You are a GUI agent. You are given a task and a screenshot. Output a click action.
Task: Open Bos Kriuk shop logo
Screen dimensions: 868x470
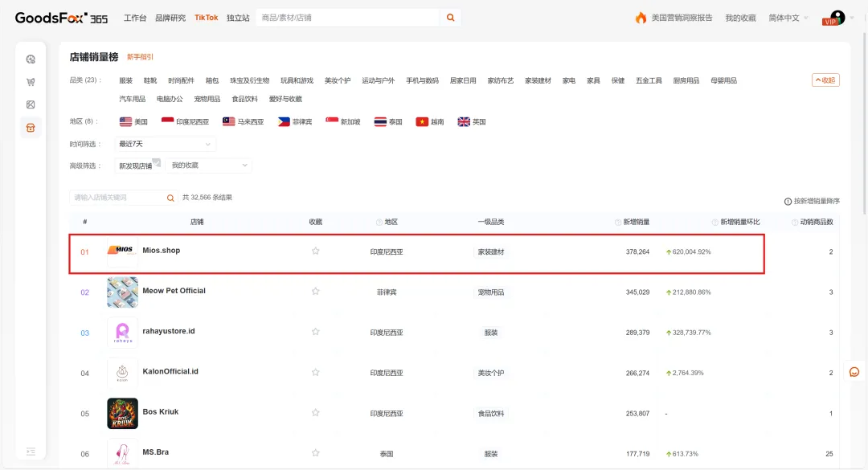click(122, 413)
